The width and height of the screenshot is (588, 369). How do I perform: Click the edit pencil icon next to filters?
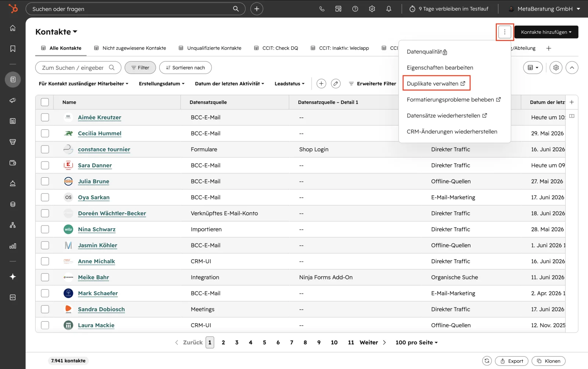336,84
